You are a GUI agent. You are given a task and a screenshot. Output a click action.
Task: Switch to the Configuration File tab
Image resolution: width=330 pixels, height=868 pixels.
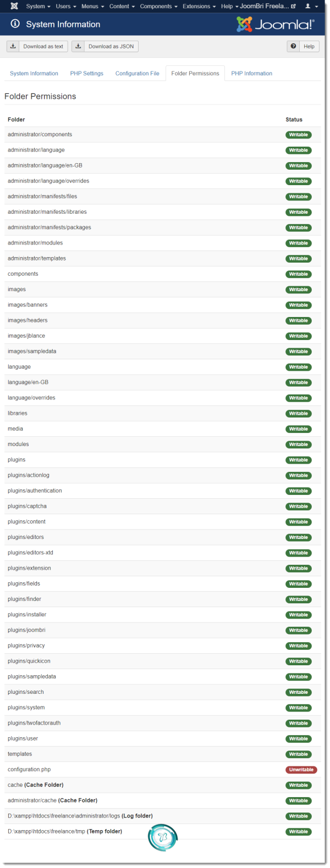tap(137, 74)
